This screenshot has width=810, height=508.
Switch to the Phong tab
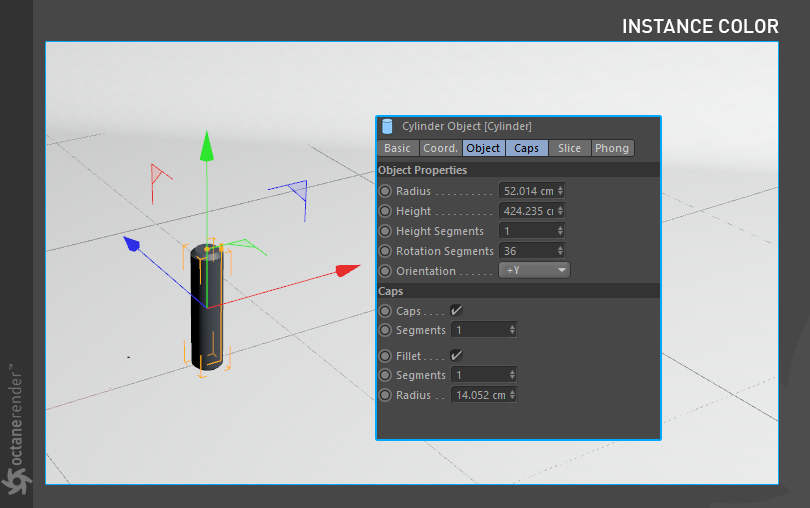pyautogui.click(x=612, y=148)
